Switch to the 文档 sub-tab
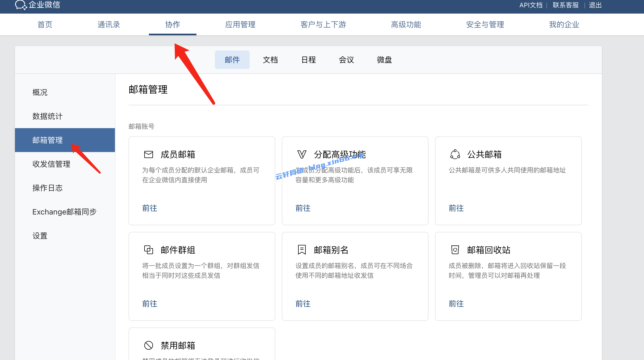 (x=270, y=60)
